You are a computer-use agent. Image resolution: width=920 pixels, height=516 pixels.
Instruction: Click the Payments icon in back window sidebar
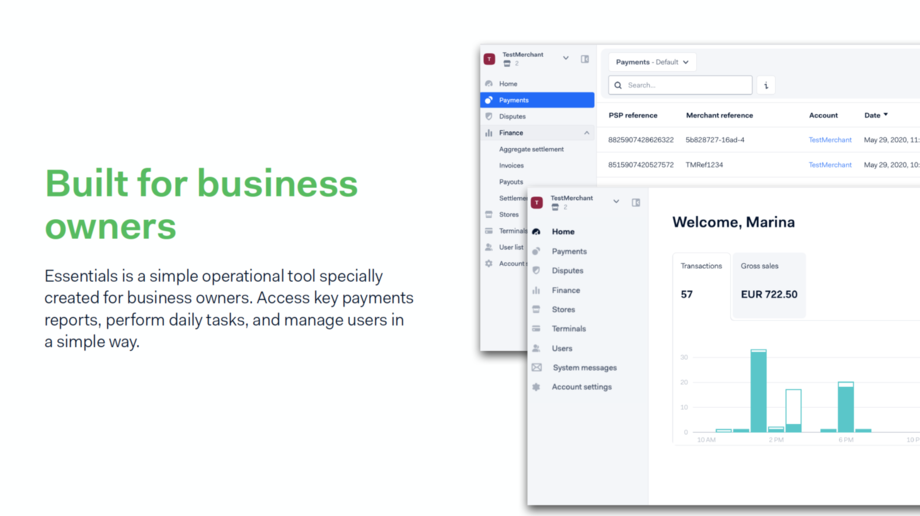[489, 100]
